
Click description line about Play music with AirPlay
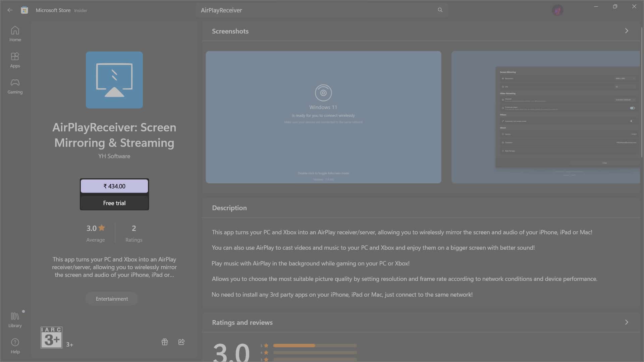[310, 263]
